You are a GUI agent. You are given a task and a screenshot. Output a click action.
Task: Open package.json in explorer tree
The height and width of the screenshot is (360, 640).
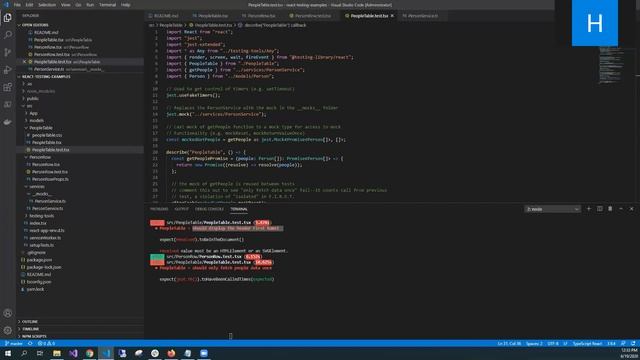pyautogui.click(x=39, y=260)
